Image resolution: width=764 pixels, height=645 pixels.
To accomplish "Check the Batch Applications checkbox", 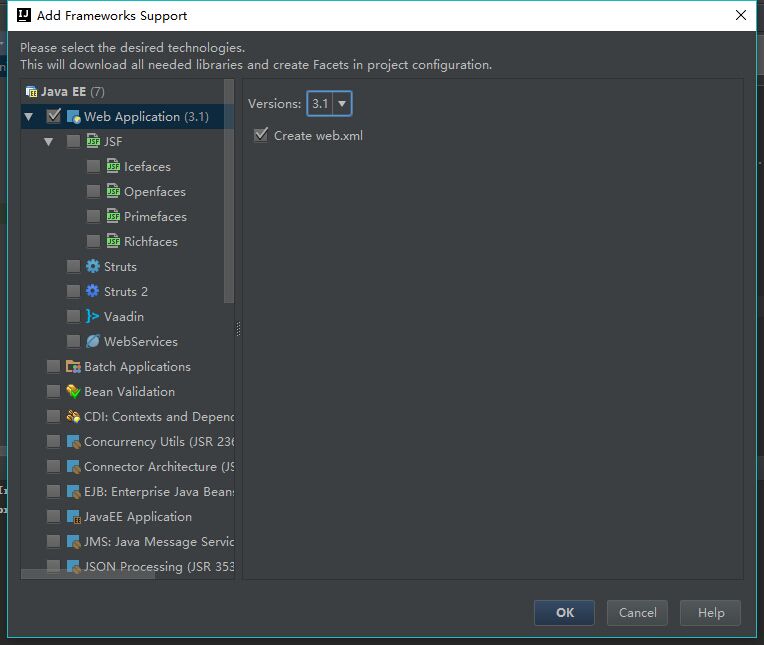I will [53, 366].
